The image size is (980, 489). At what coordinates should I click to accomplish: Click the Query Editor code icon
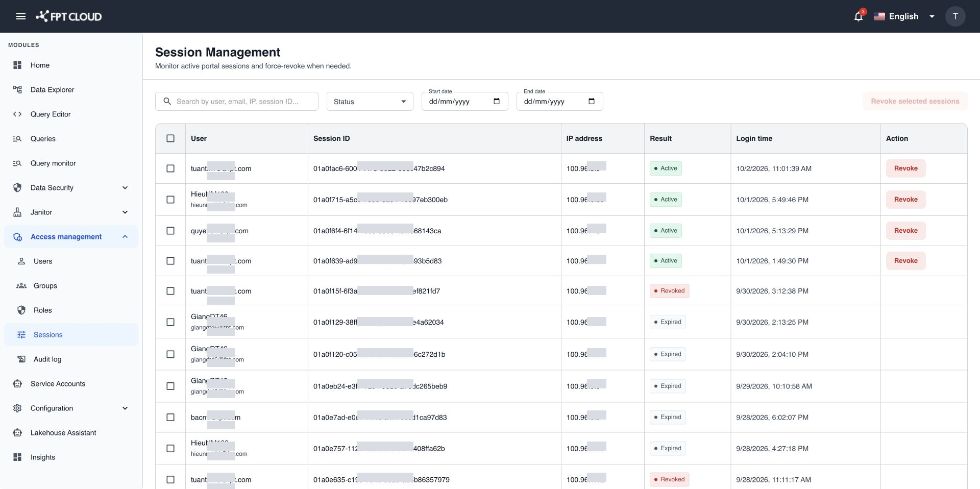[x=17, y=114]
